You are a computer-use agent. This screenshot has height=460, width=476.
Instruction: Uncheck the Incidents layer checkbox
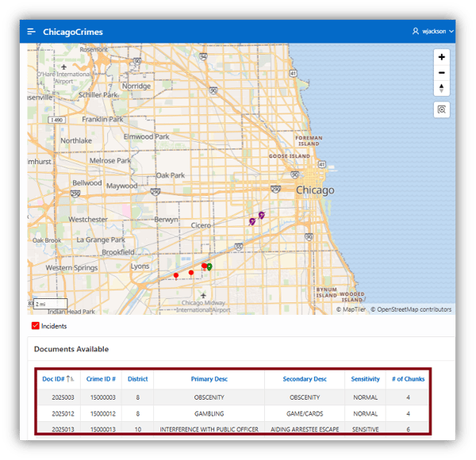tap(36, 326)
